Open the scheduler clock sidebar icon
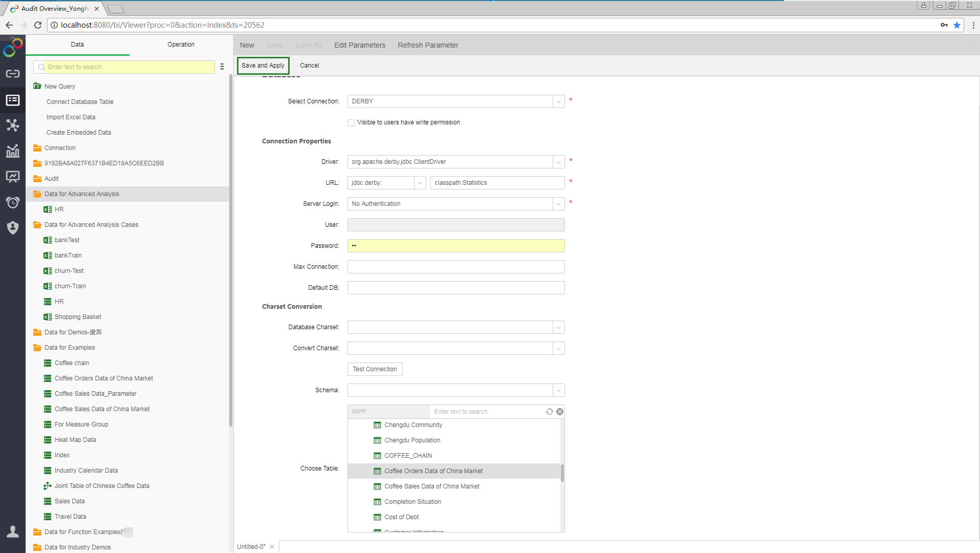 [x=13, y=202]
